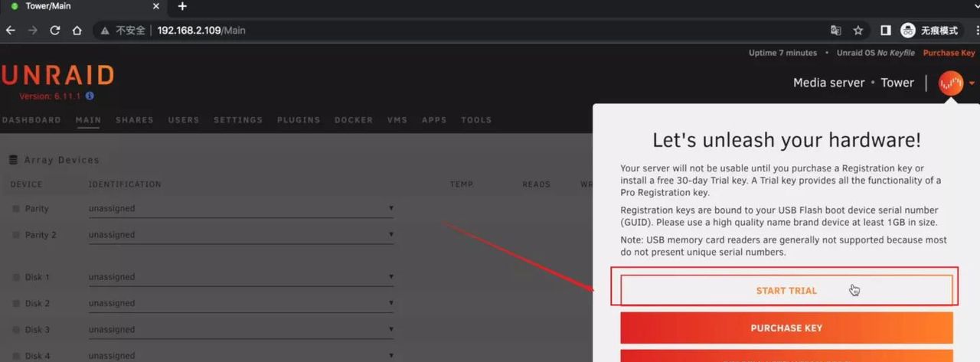This screenshot has width=980, height=362.
Task: Click the Purchase Key link in header
Action: click(949, 53)
